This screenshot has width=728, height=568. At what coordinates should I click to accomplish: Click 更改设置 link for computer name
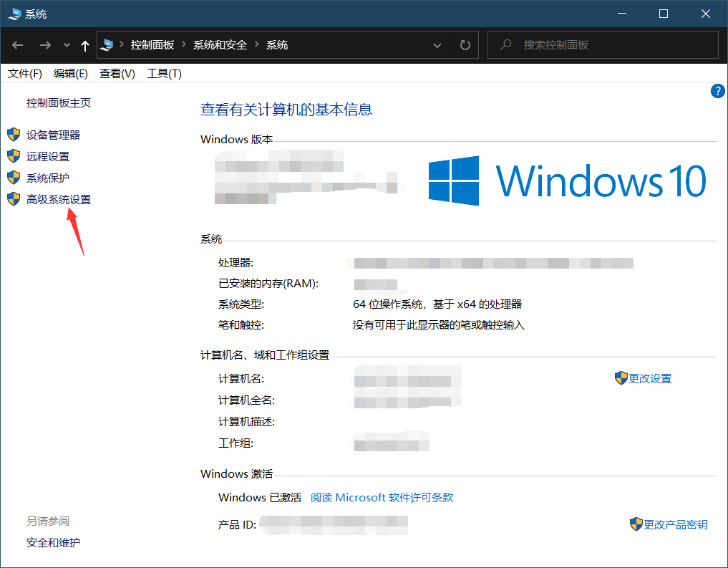[x=650, y=378]
